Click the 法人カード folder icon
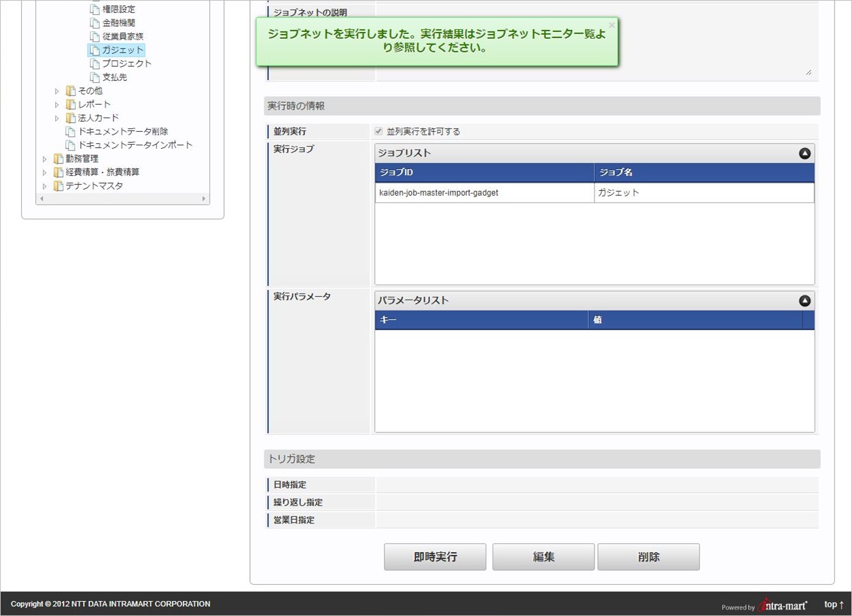 click(71, 118)
